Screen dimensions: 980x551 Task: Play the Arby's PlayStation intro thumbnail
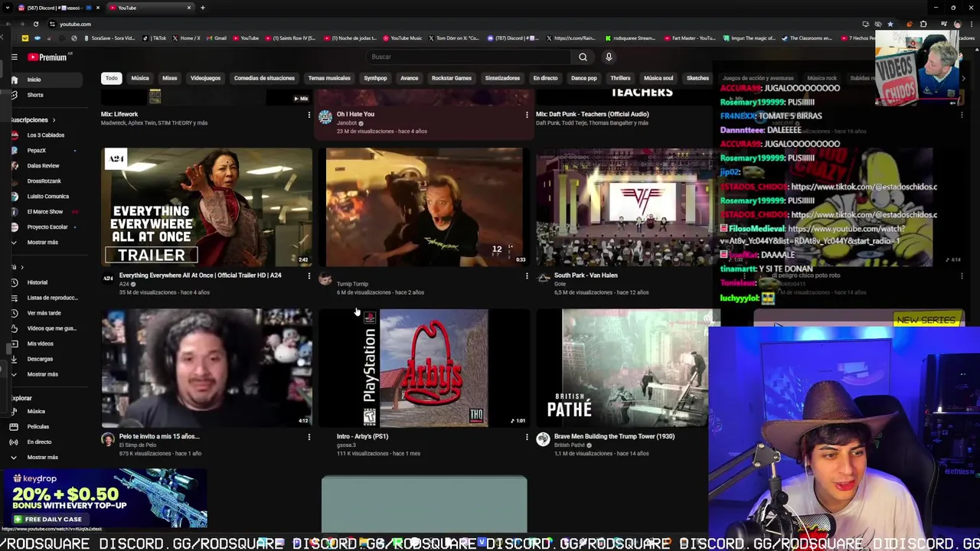(424, 368)
